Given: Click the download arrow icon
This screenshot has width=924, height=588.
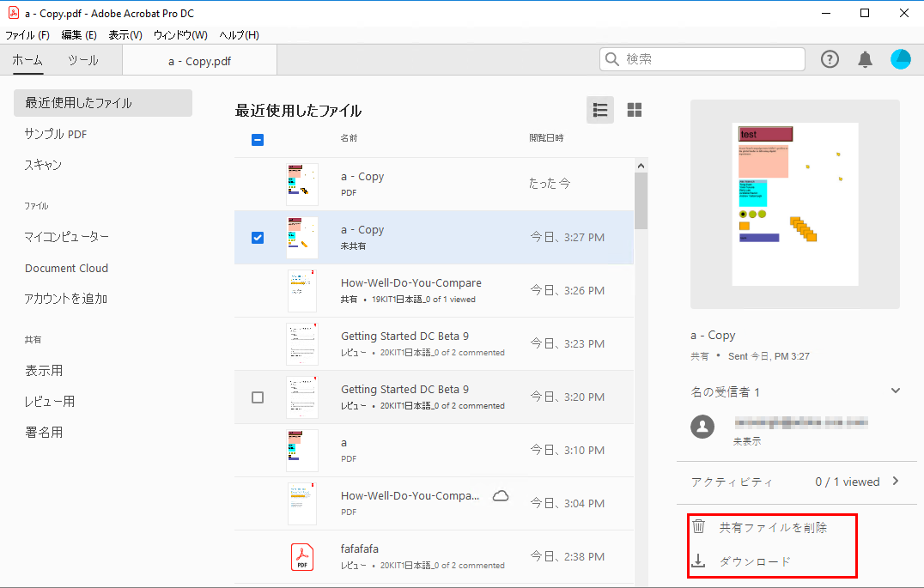Looking at the screenshot, I should (x=698, y=561).
